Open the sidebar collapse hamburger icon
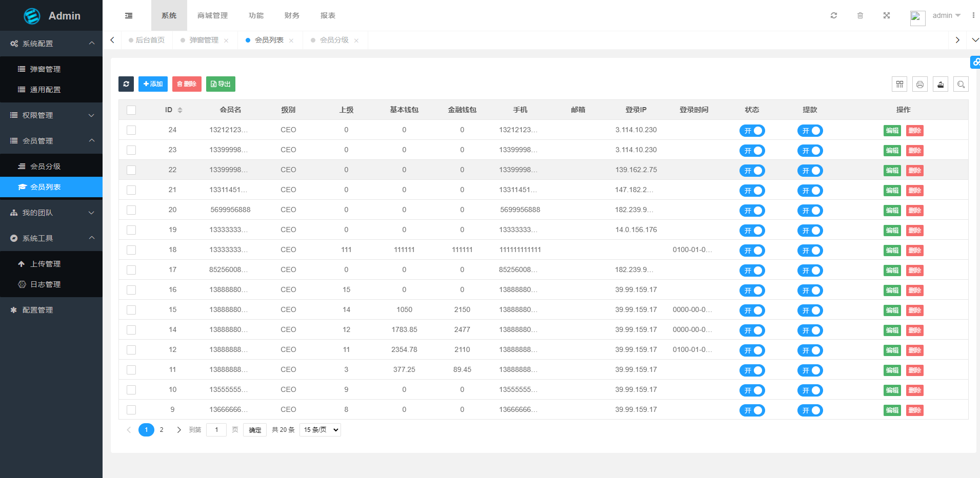The height and width of the screenshot is (478, 980). coord(128,15)
